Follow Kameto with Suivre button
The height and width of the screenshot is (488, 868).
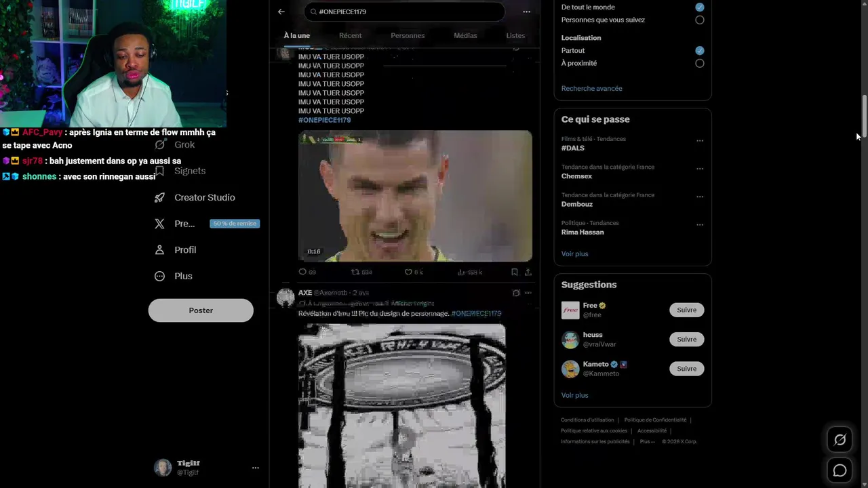pyautogui.click(x=686, y=369)
